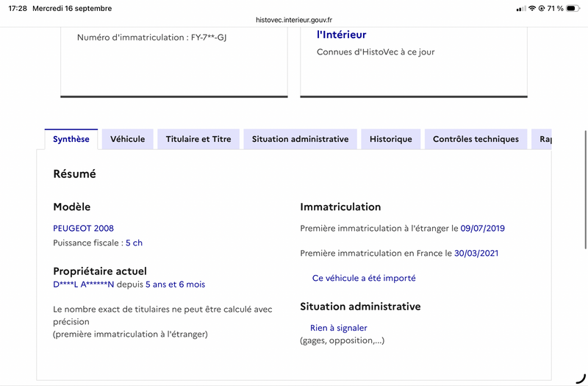
Task: Click the l'Intérieur heading
Action: [x=341, y=35]
